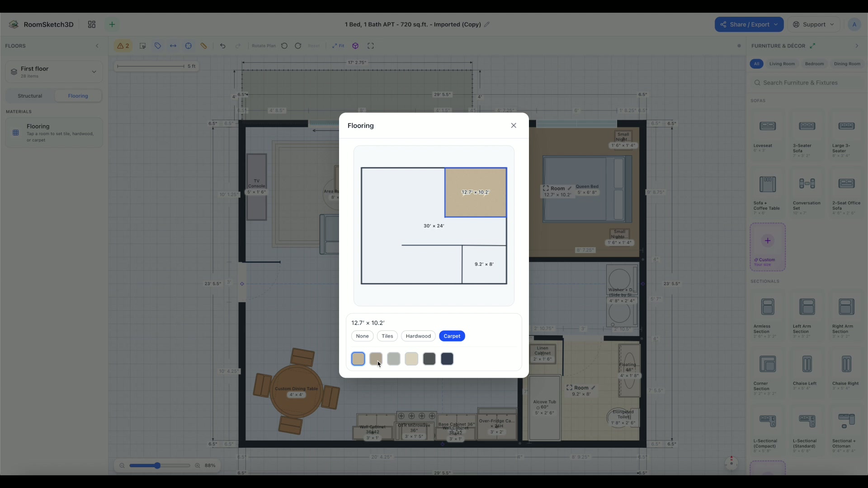Image resolution: width=868 pixels, height=488 pixels.
Task: Switch to Structural tab
Action: [30, 96]
